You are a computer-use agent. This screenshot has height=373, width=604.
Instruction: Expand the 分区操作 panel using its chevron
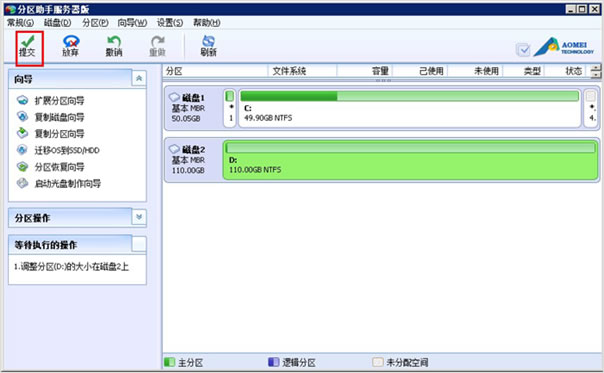coord(139,217)
